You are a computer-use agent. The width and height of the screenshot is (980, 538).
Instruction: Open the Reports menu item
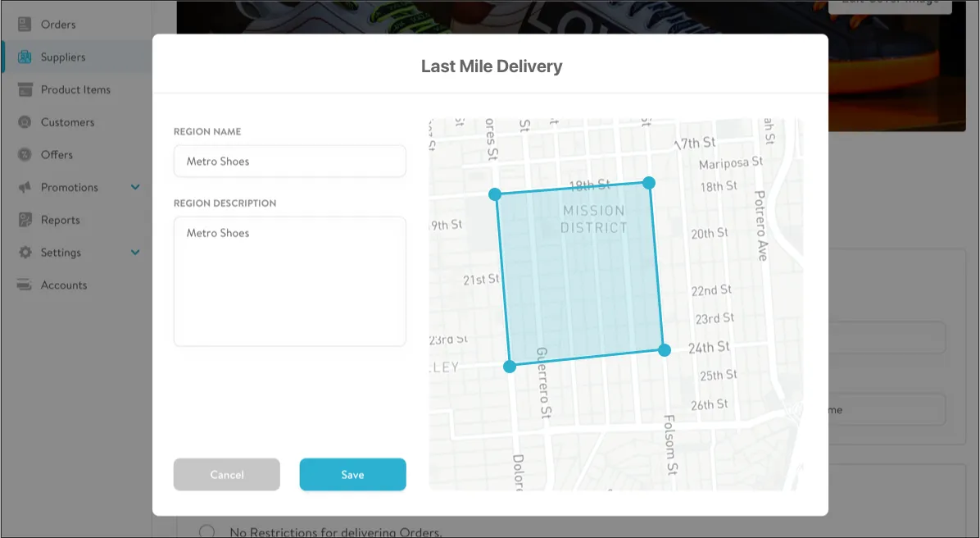[61, 220]
